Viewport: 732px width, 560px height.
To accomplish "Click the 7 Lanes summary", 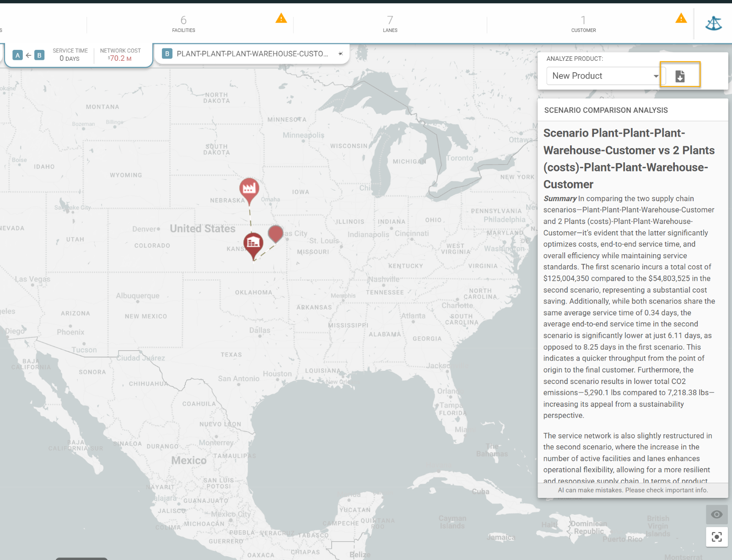I will (390, 24).
